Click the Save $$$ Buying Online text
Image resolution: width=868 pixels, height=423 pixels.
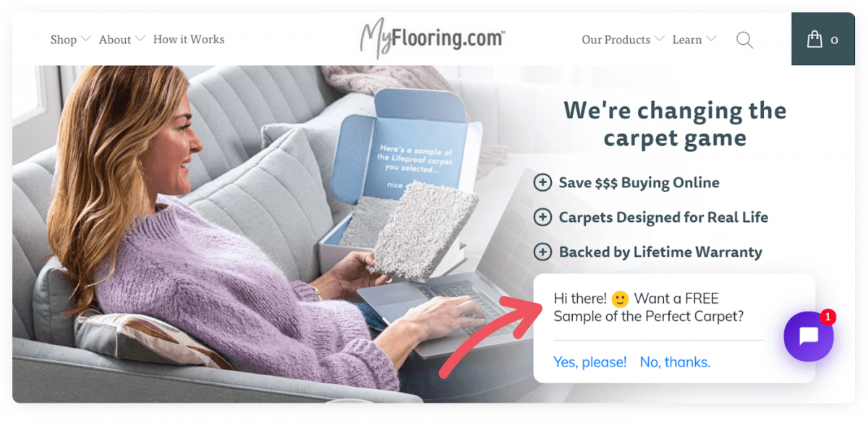pos(639,183)
